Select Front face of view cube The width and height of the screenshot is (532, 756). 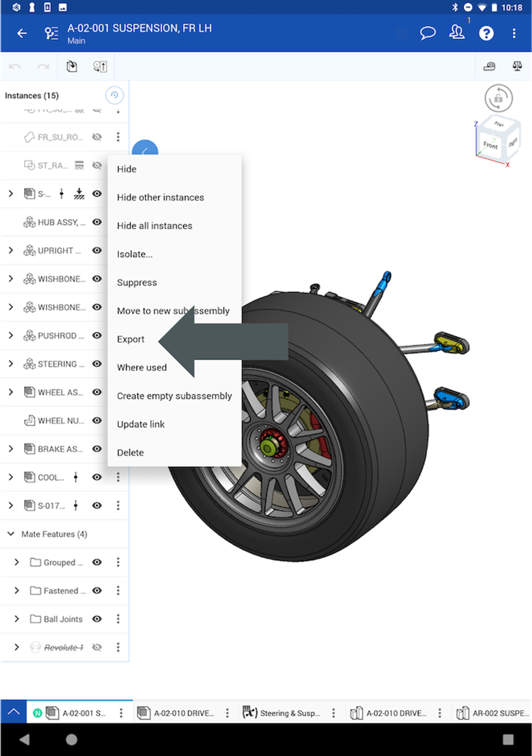coord(490,145)
